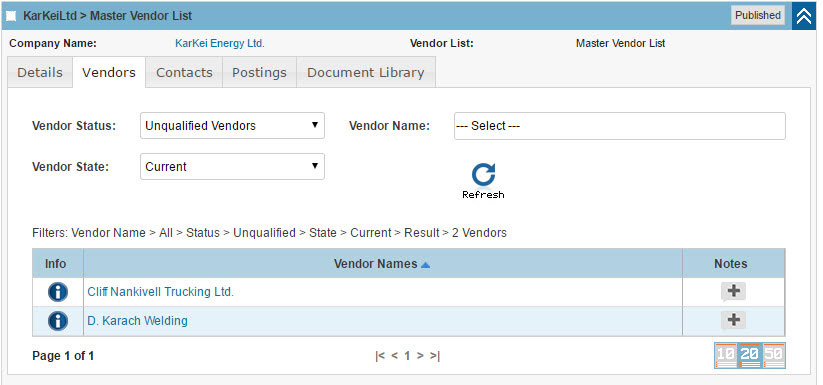This screenshot has height=385, width=823.
Task: Collapse panel with double chevron icon
Action: point(804,16)
